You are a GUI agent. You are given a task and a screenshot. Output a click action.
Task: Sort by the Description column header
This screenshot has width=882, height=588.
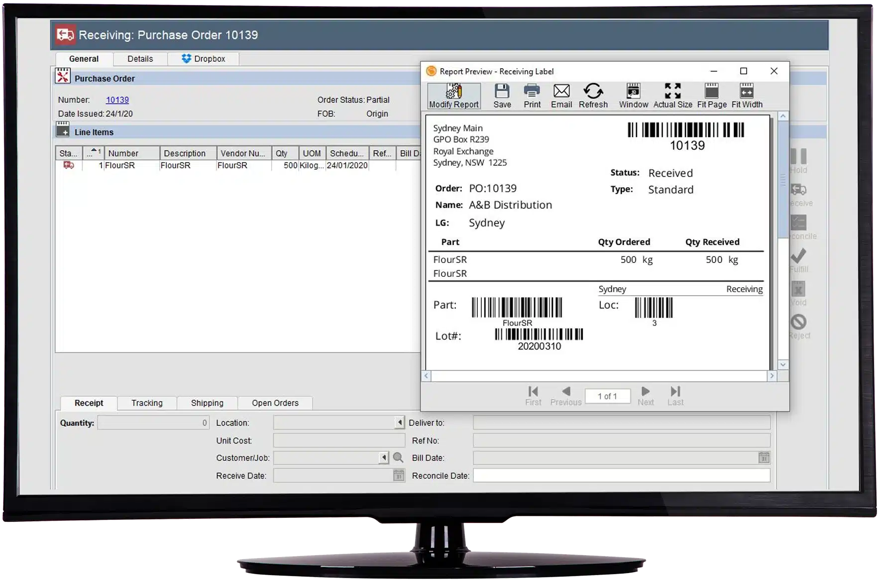188,153
